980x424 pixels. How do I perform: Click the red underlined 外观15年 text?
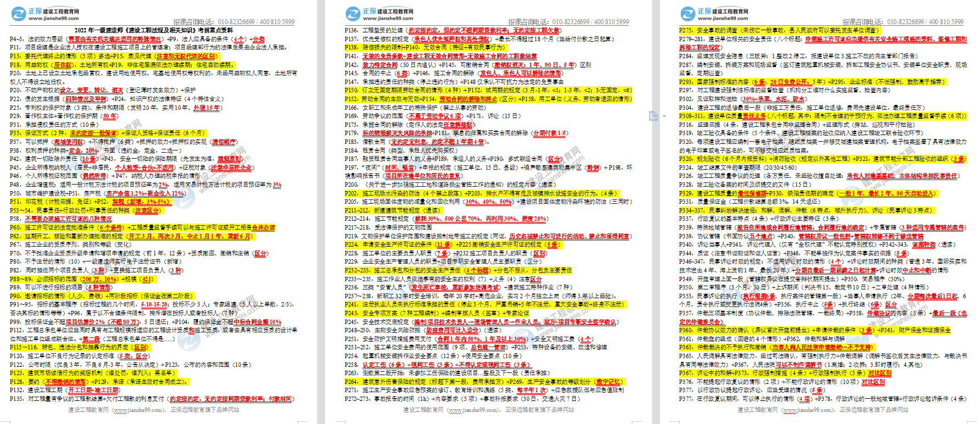pyautogui.click(x=206, y=108)
